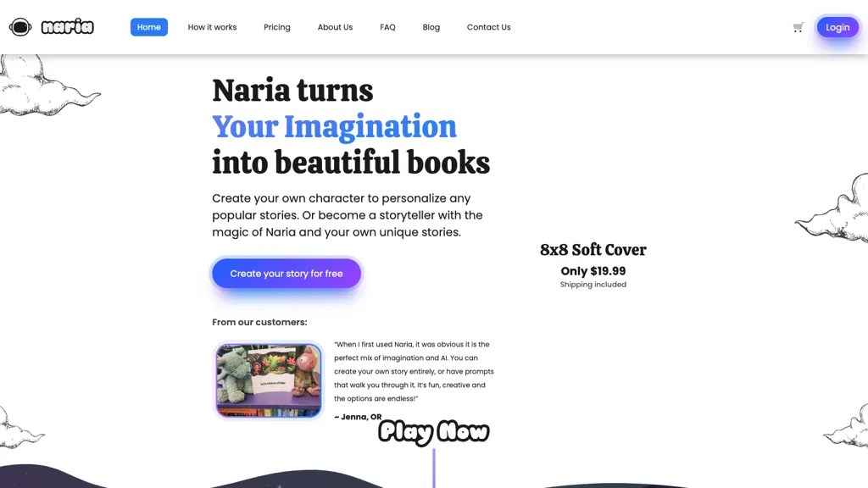Click the Play Now overlay text

click(433, 432)
